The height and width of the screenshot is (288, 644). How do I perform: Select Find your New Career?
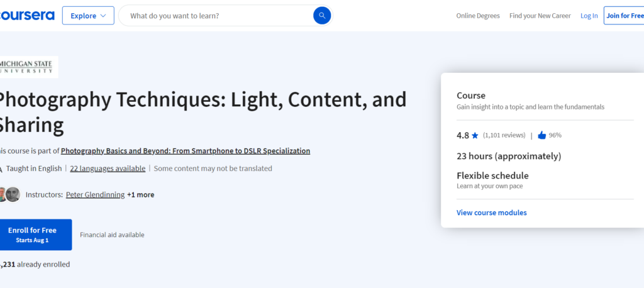tap(540, 16)
